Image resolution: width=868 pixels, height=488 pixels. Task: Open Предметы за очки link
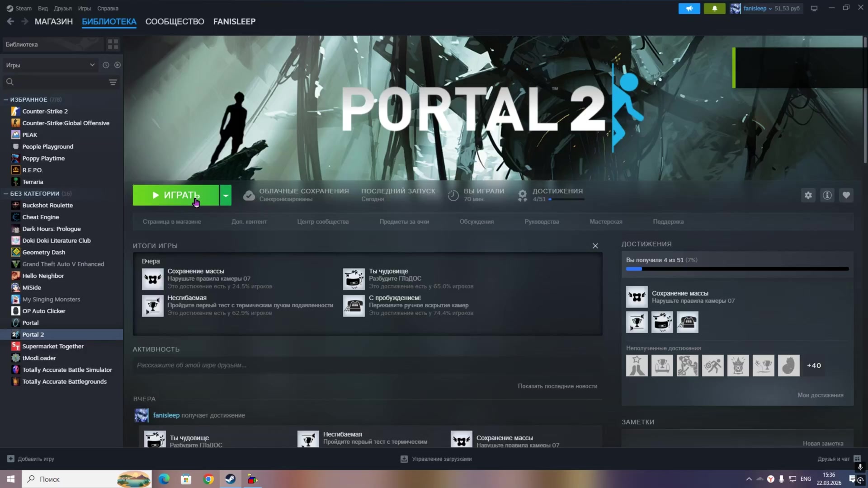pyautogui.click(x=404, y=222)
